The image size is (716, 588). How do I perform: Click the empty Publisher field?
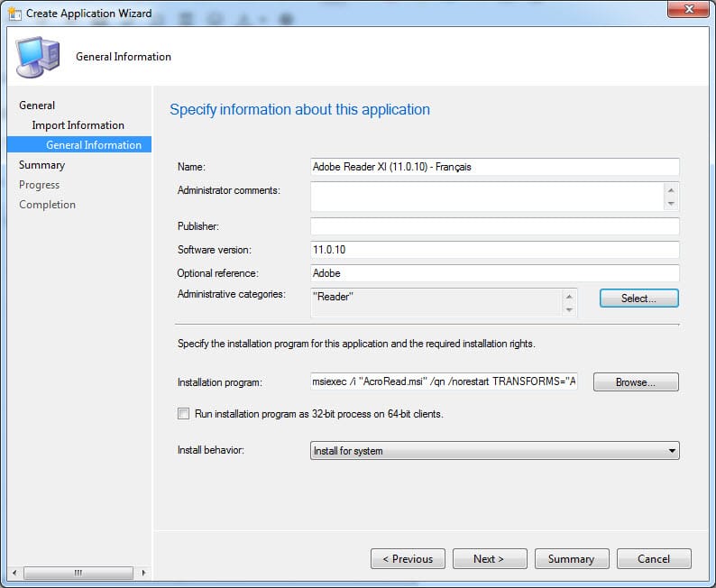pos(494,226)
